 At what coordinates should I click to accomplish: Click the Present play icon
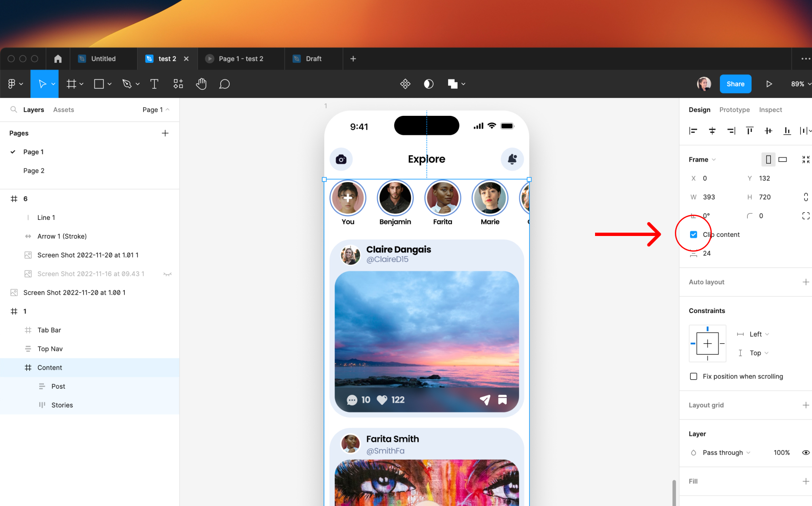pyautogui.click(x=769, y=84)
